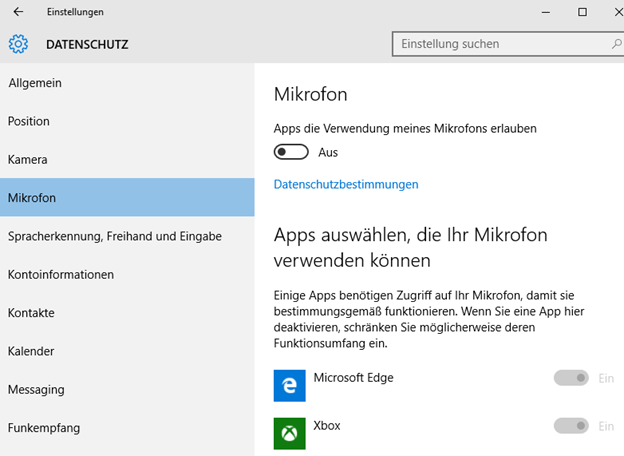The image size is (624, 456).
Task: Open the Kamera section
Action: tap(127, 159)
